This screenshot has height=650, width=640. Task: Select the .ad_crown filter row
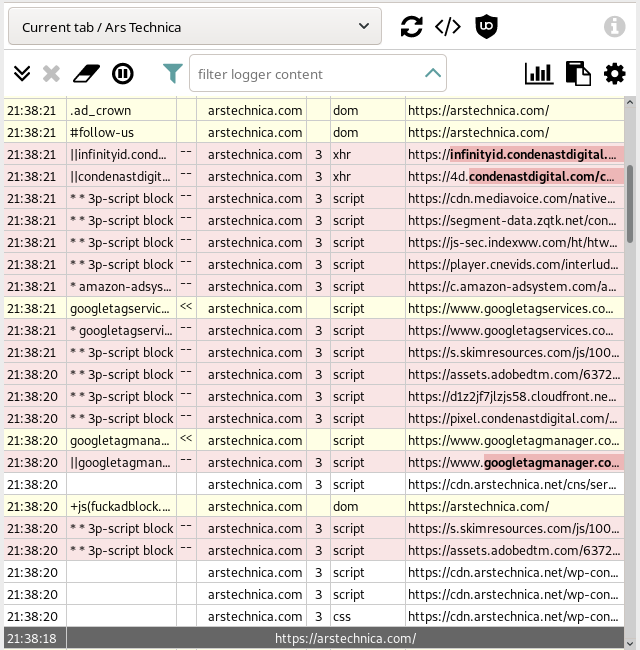314,110
